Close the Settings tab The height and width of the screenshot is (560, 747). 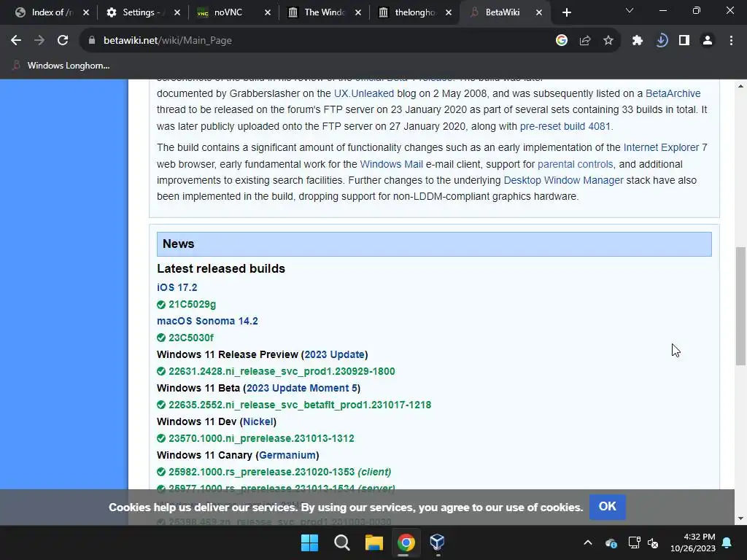(x=177, y=12)
